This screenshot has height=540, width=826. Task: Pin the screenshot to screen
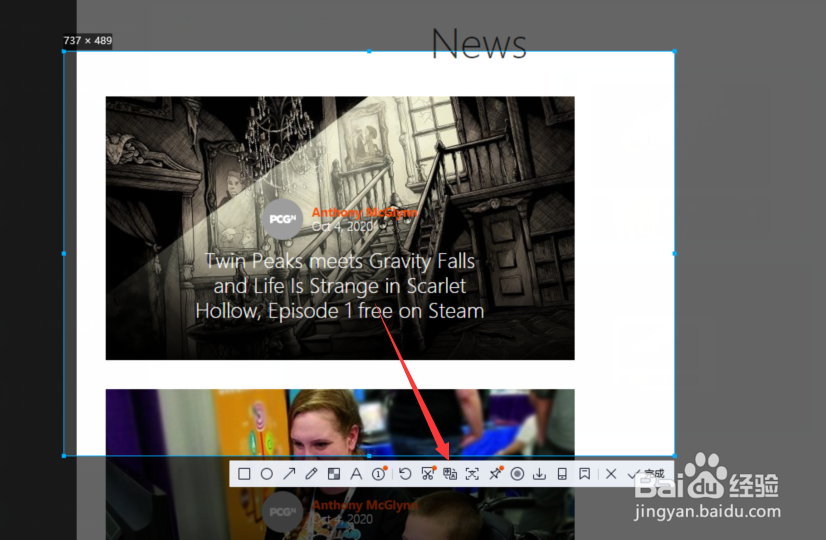click(495, 474)
